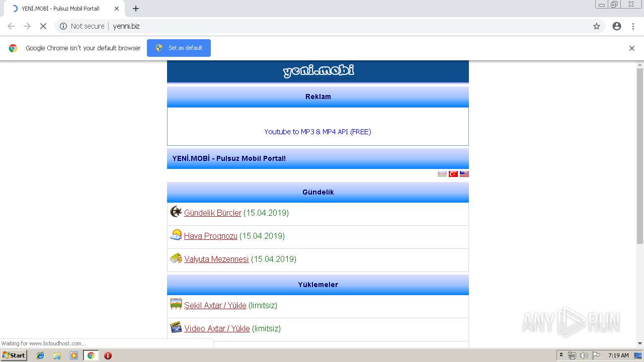Close the YENİ.MOBİ browser tab
The width and height of the screenshot is (644, 362).
[117, 9]
